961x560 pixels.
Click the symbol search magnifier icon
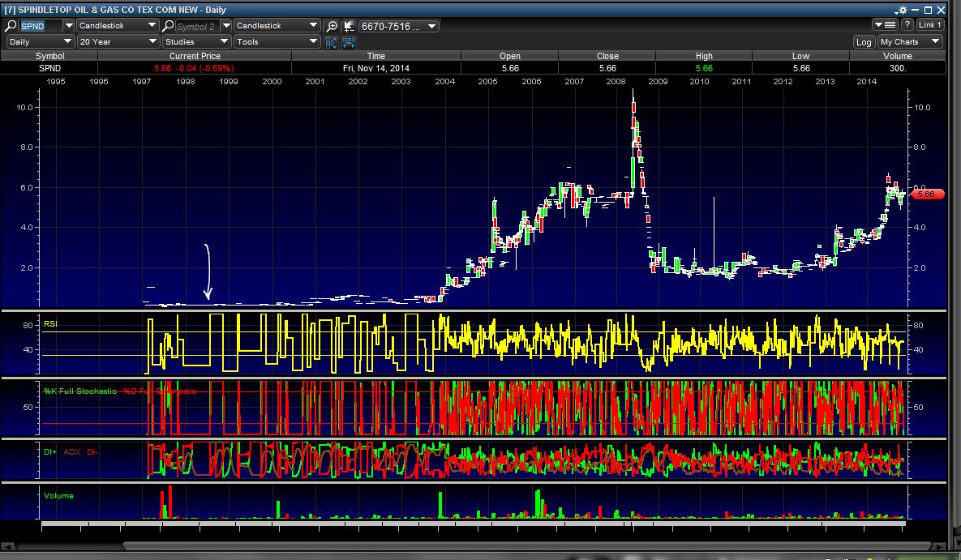click(x=12, y=26)
